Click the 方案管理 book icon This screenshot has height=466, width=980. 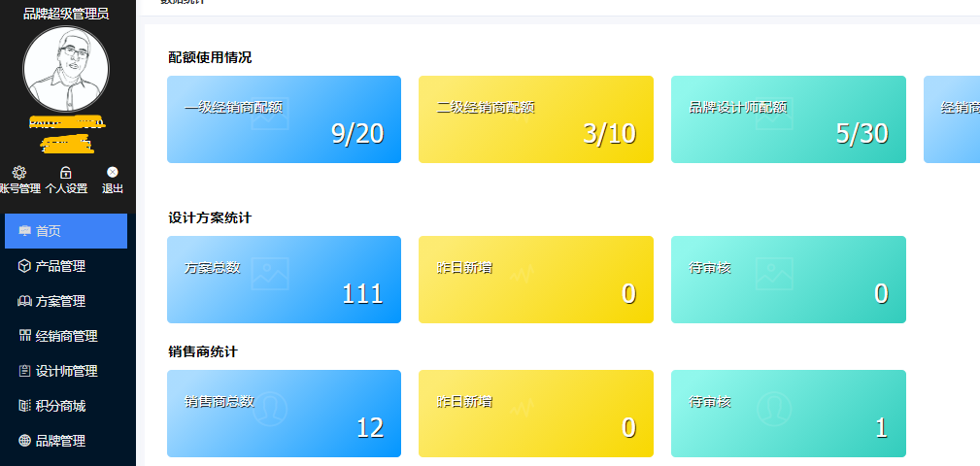[24, 301]
